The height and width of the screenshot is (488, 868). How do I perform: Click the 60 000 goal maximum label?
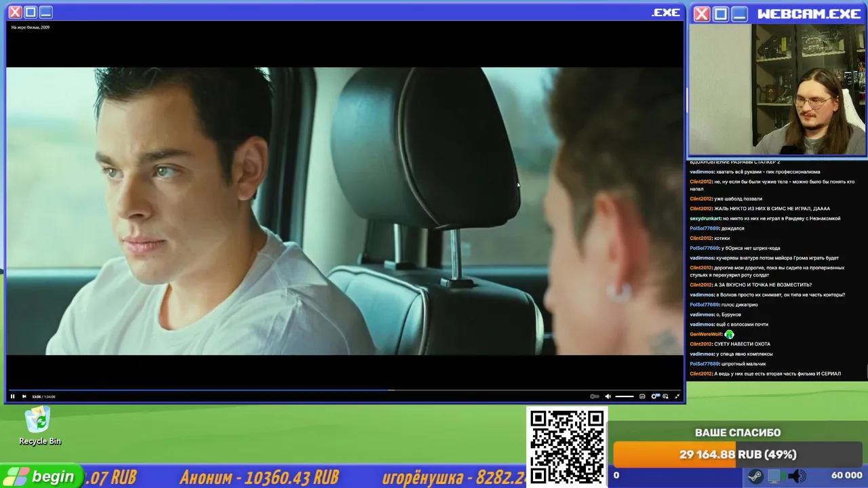coord(846,476)
